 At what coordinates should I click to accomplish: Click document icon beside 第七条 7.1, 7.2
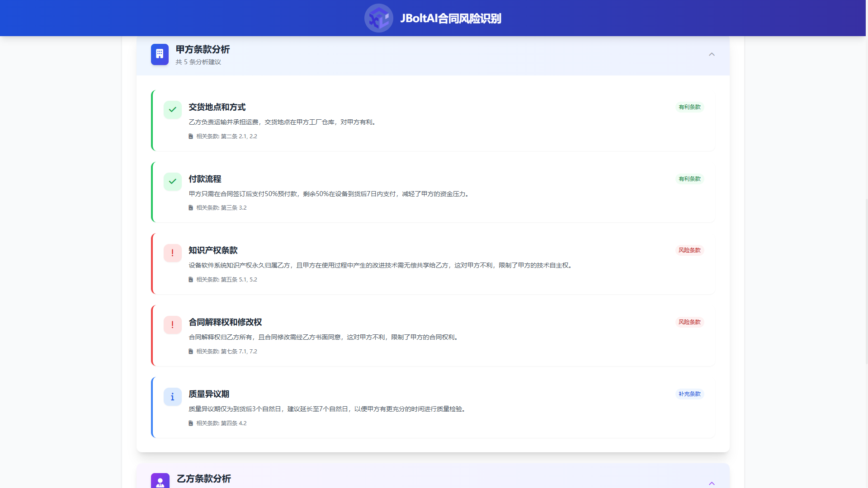coord(191,352)
